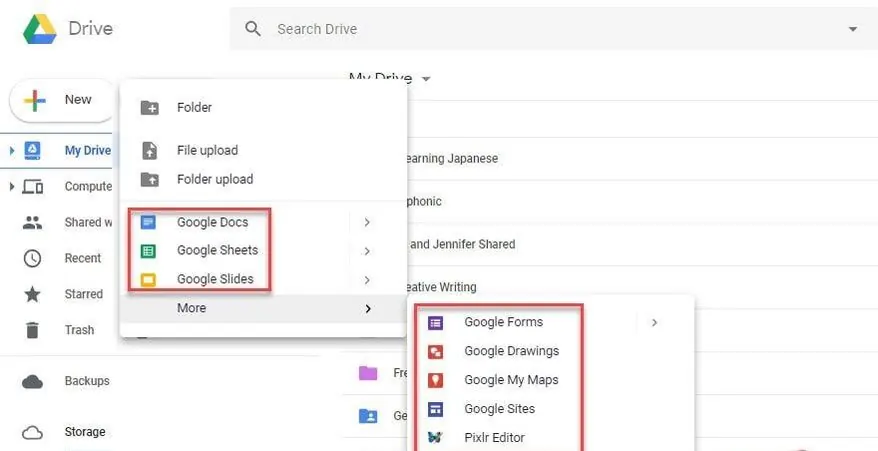Click the colorful plus icon
This screenshot has height=451, width=878.
(x=34, y=101)
